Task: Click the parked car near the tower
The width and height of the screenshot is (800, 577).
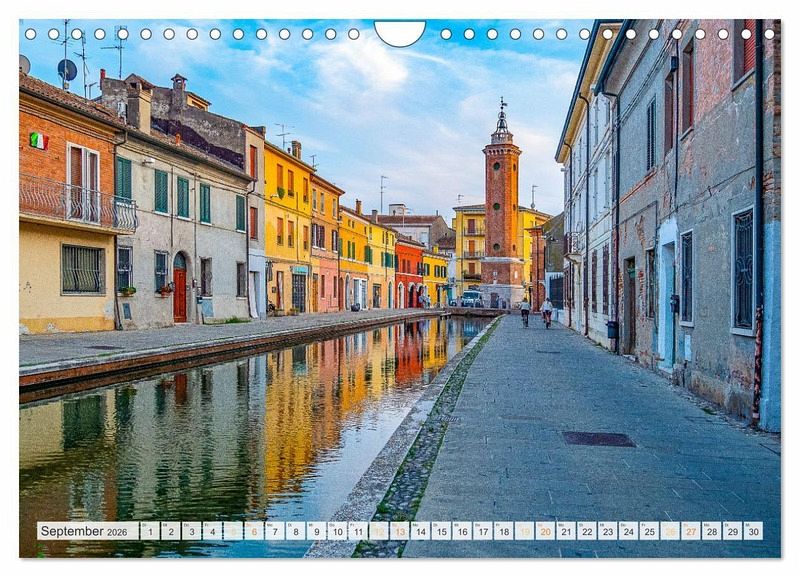Action: 471,299
